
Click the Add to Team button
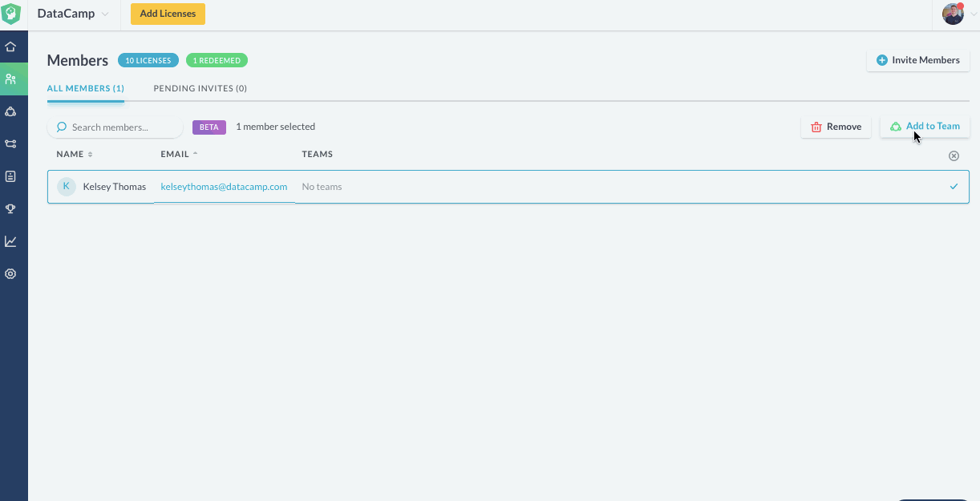tap(925, 127)
